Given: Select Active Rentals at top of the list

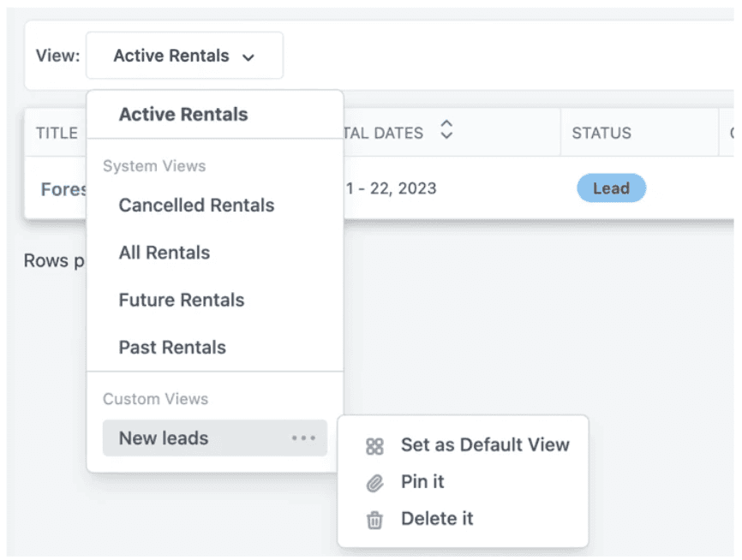Looking at the screenshot, I should pos(183,115).
